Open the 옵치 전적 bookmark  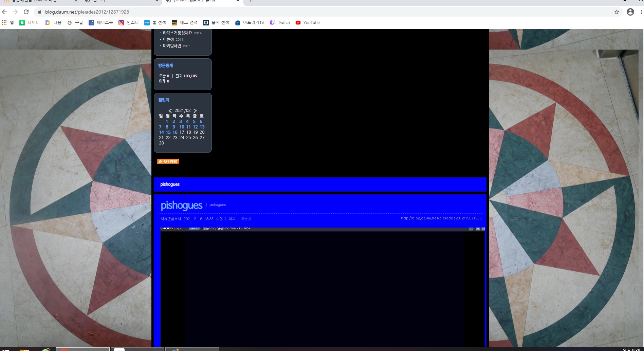(x=216, y=23)
